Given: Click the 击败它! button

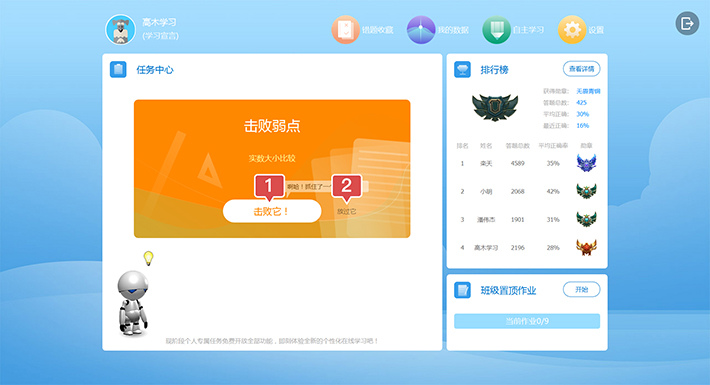Looking at the screenshot, I should (272, 211).
